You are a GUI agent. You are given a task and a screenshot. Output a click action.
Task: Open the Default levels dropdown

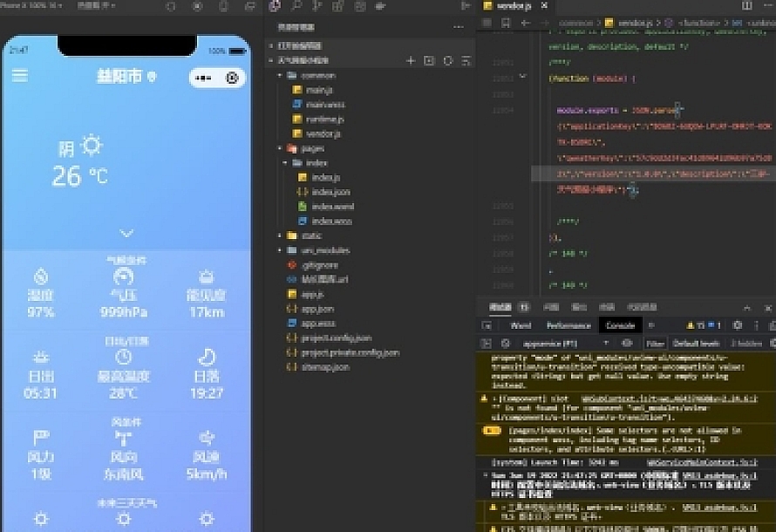[x=697, y=344]
